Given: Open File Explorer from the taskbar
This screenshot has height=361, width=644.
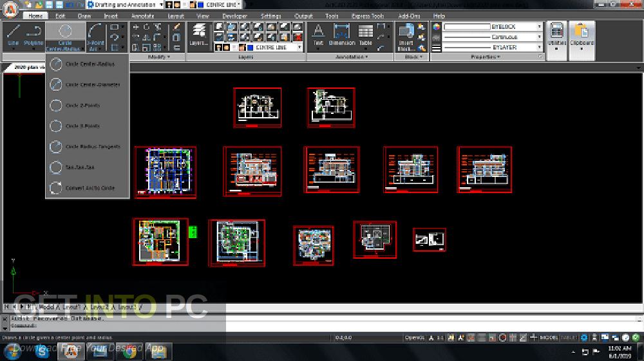Looking at the screenshot, I should pyautogui.click(x=158, y=351).
